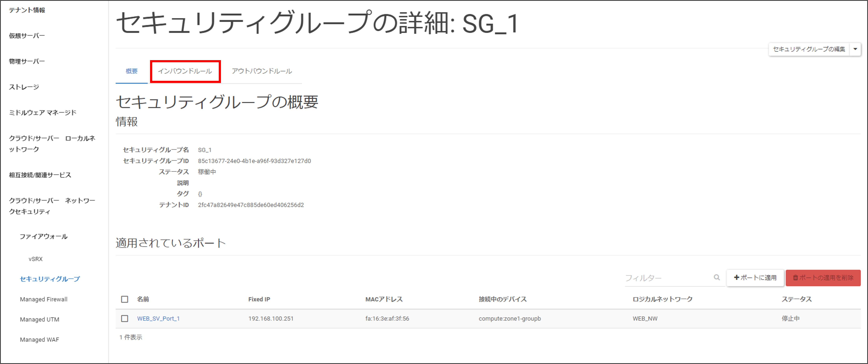Screen dimensions: 868x364
Task: Click the ポートに適用 button
Action: (x=755, y=278)
